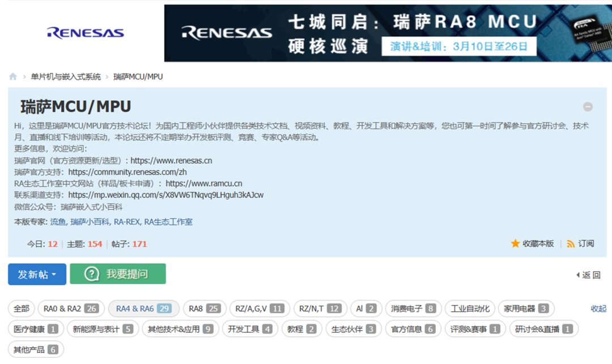
Task: Click the star icon to favorite forum
Action: click(515, 243)
